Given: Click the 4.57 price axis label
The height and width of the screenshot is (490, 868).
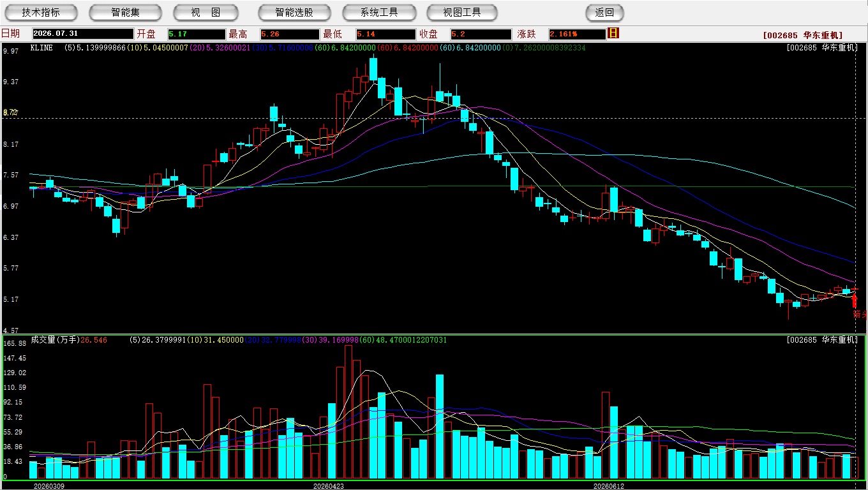Looking at the screenshot, I should [x=10, y=330].
